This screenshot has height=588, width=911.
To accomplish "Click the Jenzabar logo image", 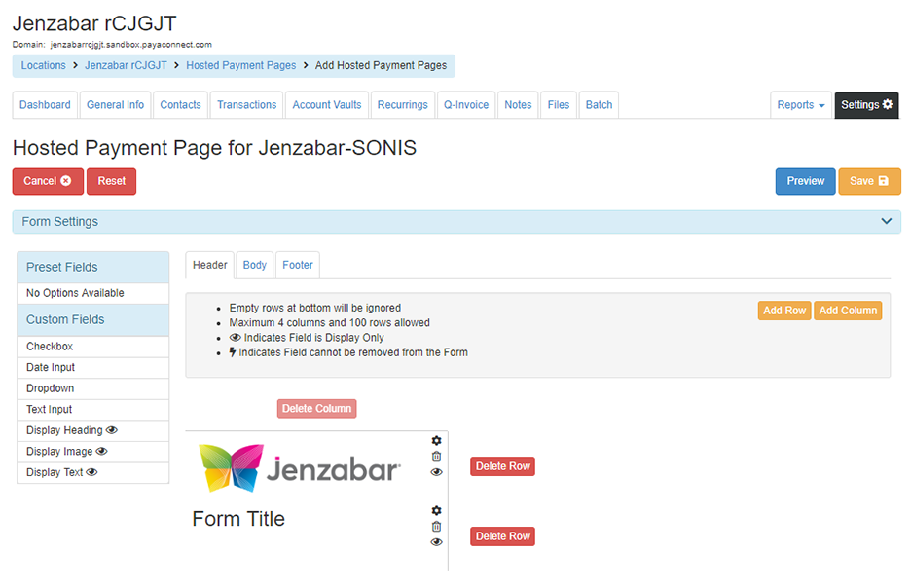I will 299,469.
